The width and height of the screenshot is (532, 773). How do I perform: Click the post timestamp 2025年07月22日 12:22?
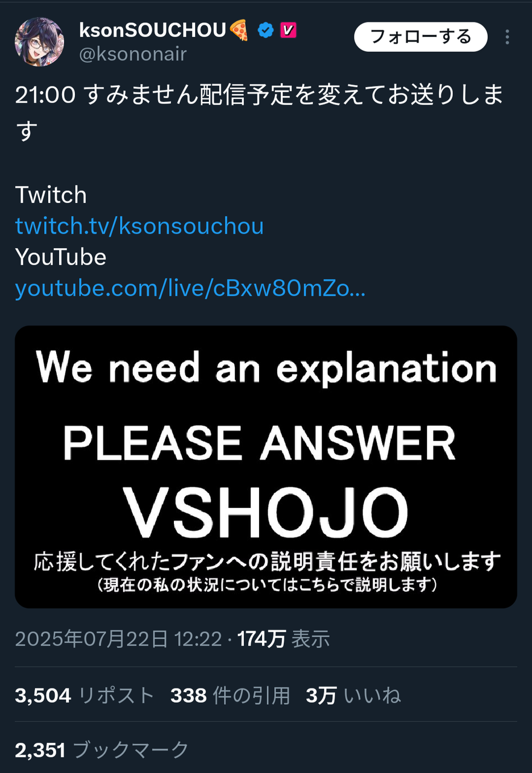[118, 639]
